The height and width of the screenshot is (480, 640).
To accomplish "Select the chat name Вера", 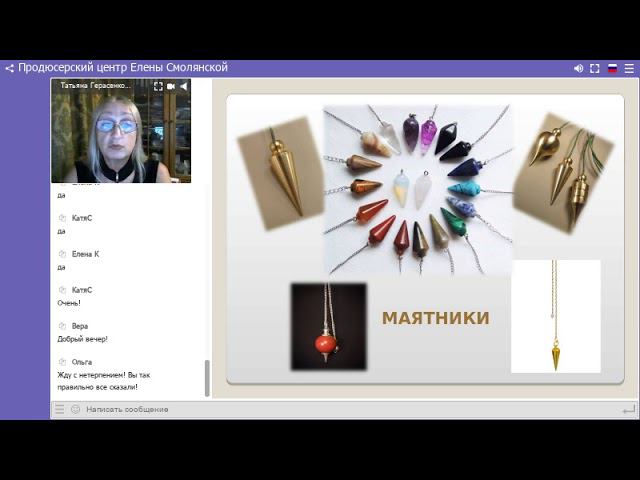I will [x=80, y=326].
